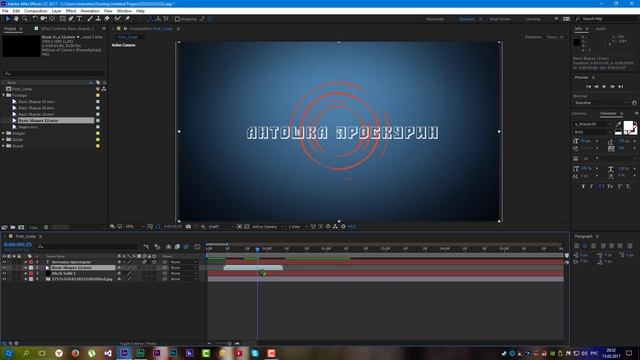Select the Roto Brush tool
The image size is (640, 360).
click(x=118, y=19)
